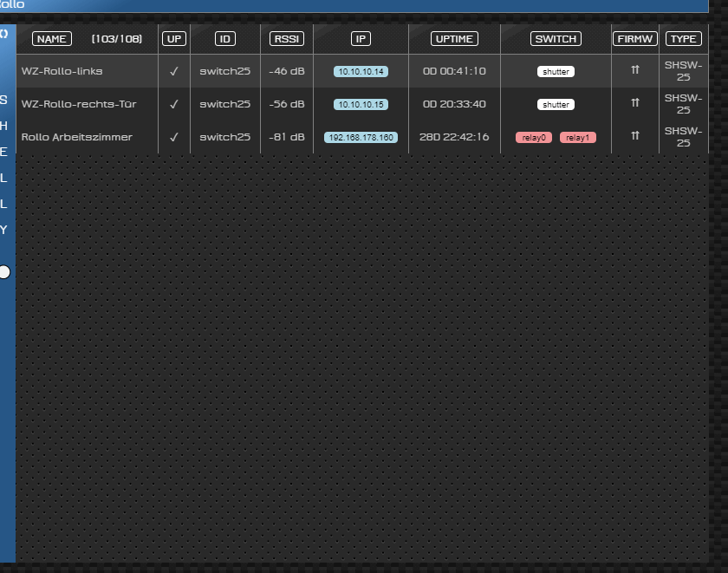Sort the table by NAME column

pyautogui.click(x=52, y=39)
